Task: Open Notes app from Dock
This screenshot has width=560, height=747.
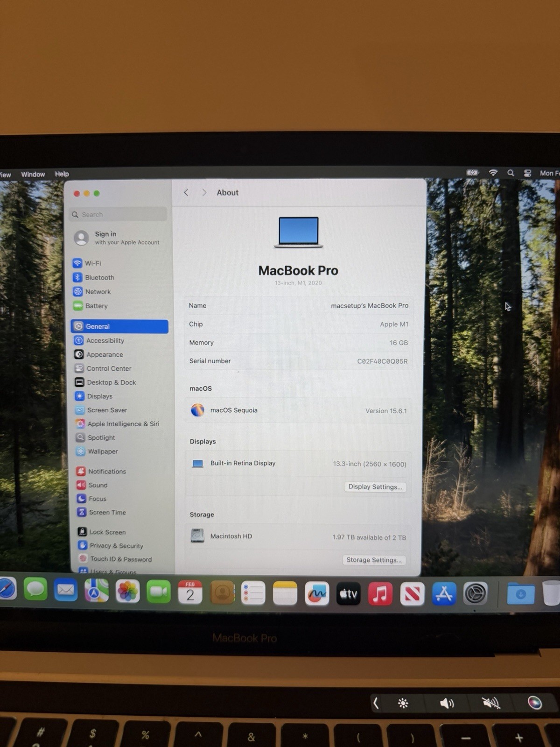Action: tap(285, 593)
